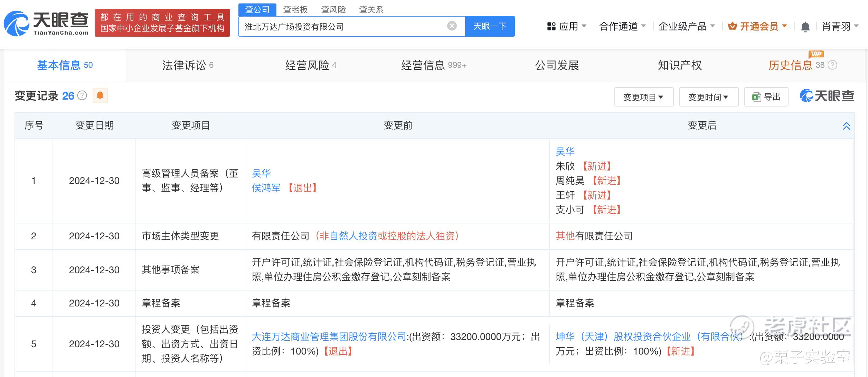Click the orange change-record alert bell
This screenshot has width=868, height=377.
pyautogui.click(x=100, y=95)
